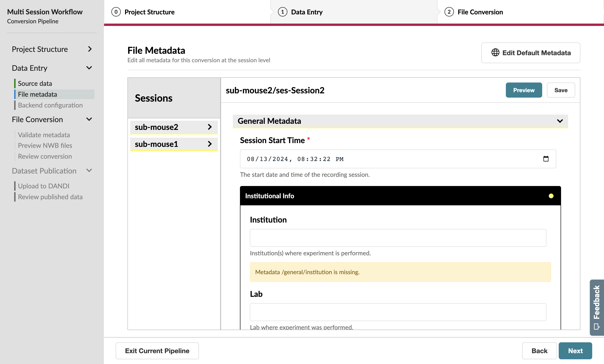Click the General Metadata header

tap(400, 121)
